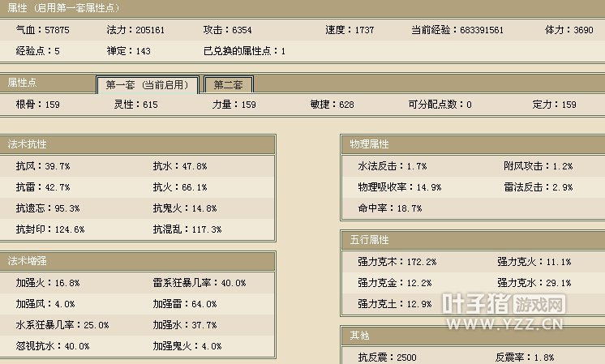Switch to the 第二套 attribute tab
The height and width of the screenshot is (364, 605).
pos(229,84)
